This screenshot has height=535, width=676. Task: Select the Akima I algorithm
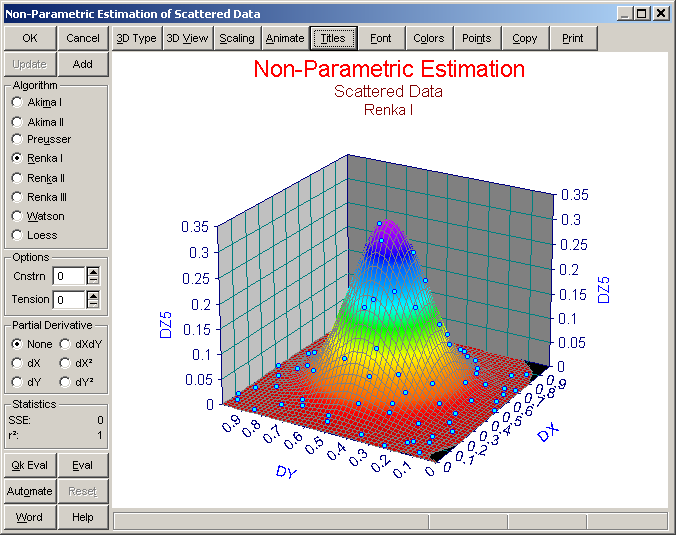37,102
